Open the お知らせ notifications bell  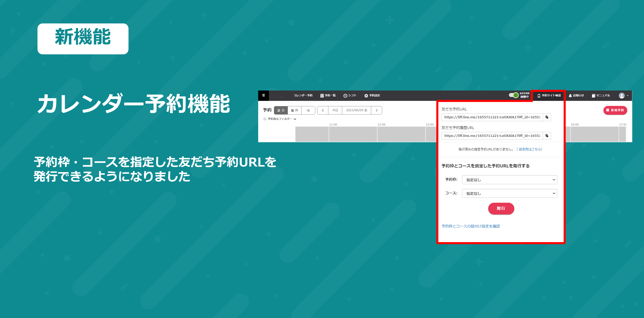tap(576, 95)
